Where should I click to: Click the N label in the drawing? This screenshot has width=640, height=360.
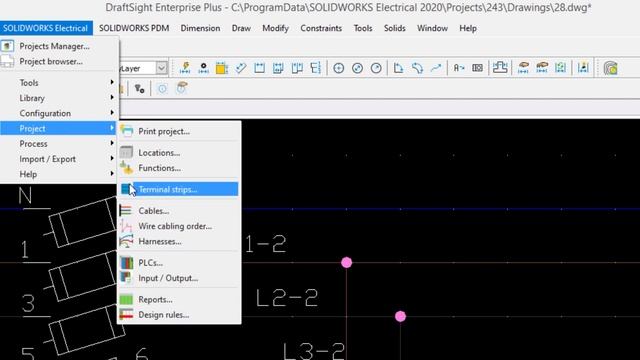pyautogui.click(x=25, y=196)
